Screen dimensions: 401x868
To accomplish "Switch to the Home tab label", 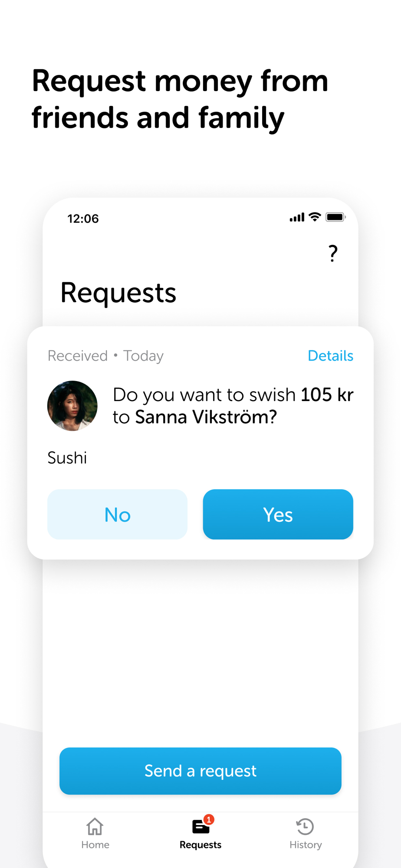I will pos(95,845).
